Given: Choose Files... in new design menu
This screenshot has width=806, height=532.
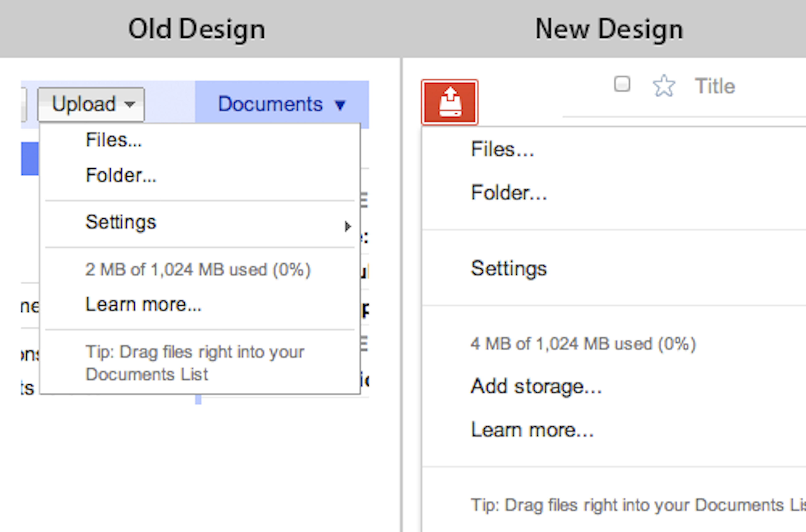Looking at the screenshot, I should (502, 150).
